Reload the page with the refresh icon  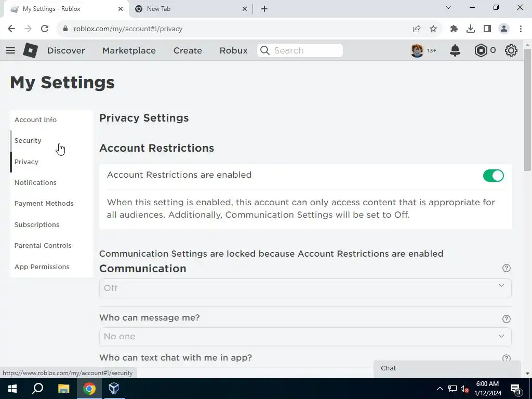coord(45,29)
